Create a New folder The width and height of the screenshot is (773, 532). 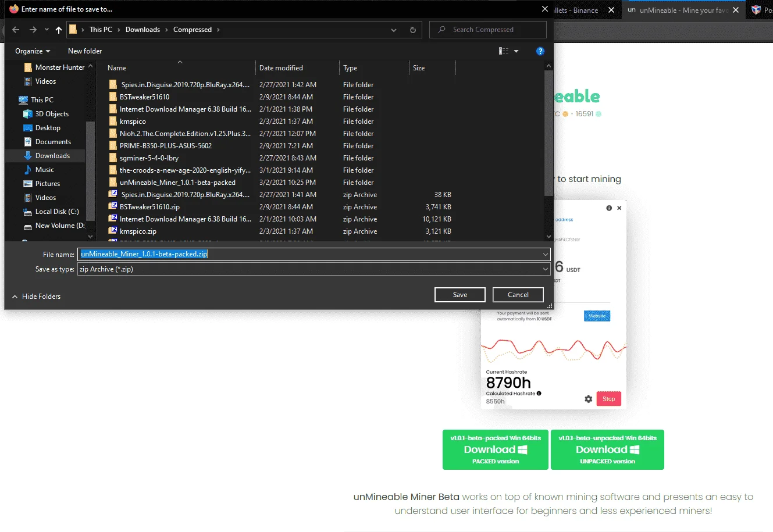85,51
